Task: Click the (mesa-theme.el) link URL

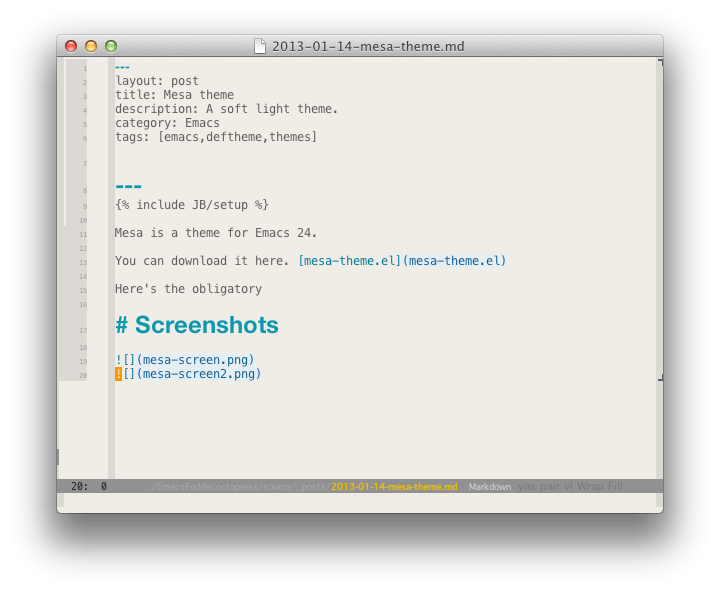Action: [x=454, y=261]
